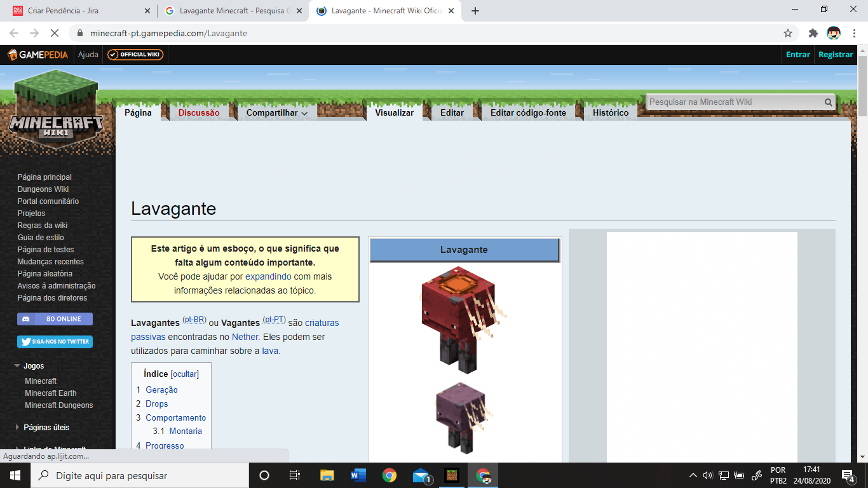The width and height of the screenshot is (868, 488).
Task: Open the Editar código-fonte tab
Action: click(528, 112)
